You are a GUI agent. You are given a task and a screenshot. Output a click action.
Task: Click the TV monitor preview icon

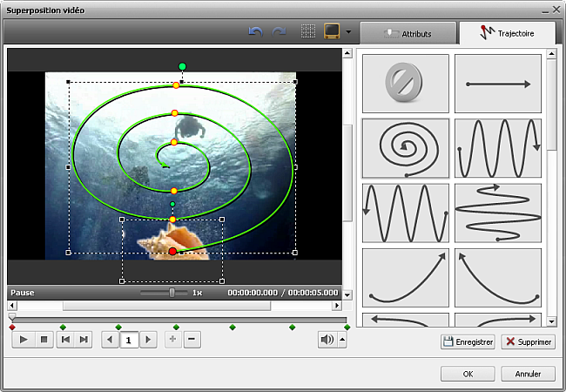[x=332, y=31]
